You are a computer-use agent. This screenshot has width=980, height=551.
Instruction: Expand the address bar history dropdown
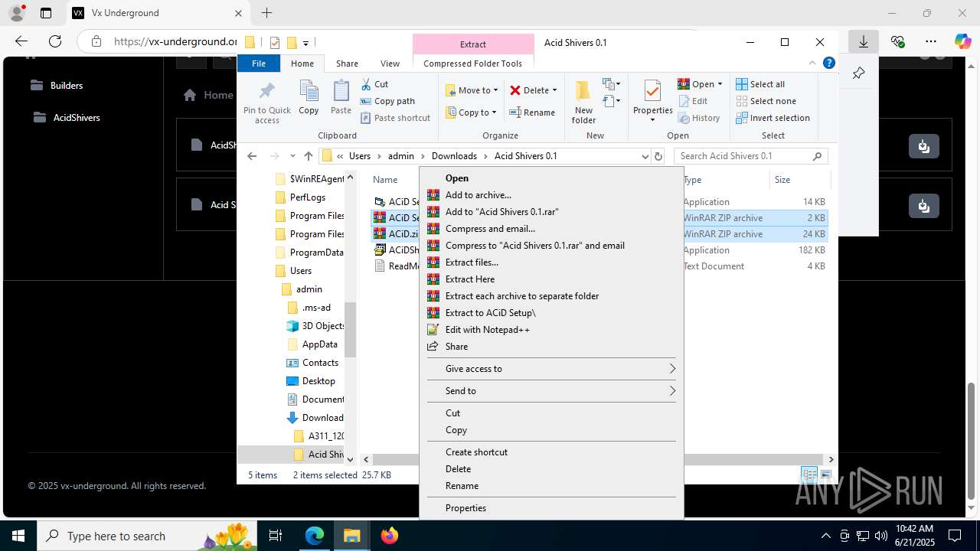(645, 156)
